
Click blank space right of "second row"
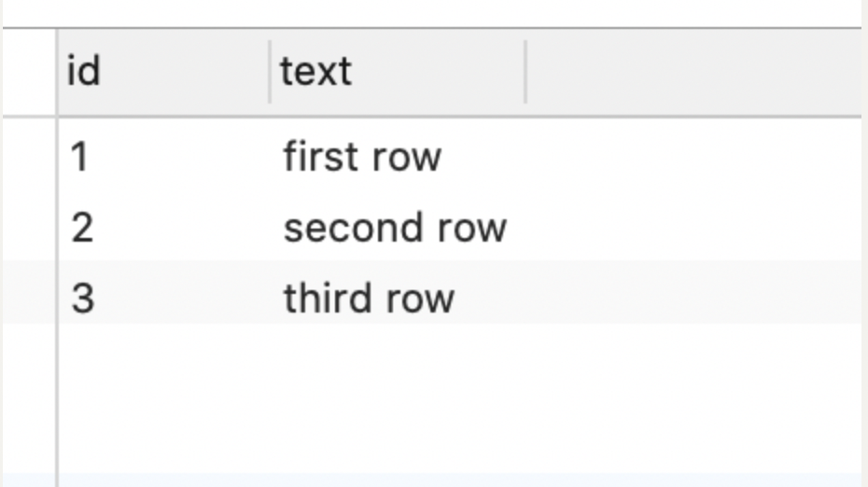(x=693, y=228)
